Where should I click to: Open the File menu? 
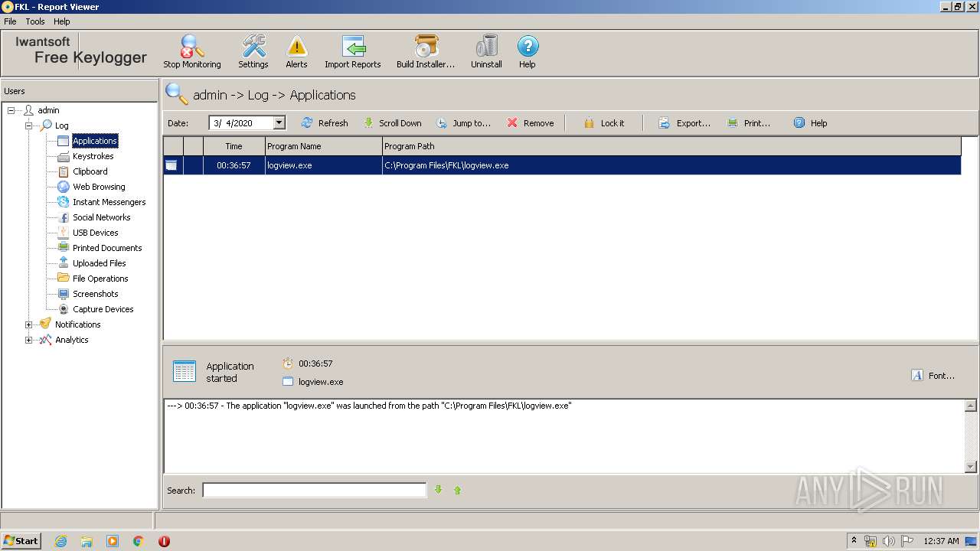(10, 21)
